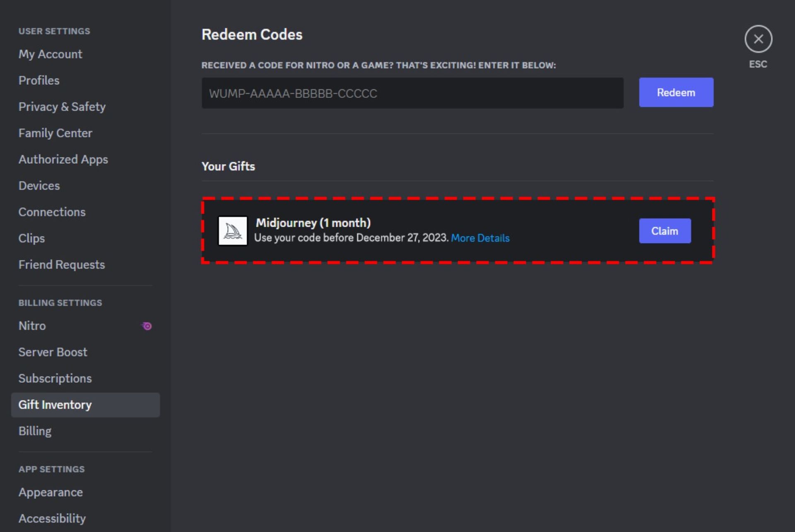Click the Redeem code button
Screen dimensions: 795x532
(676, 92)
